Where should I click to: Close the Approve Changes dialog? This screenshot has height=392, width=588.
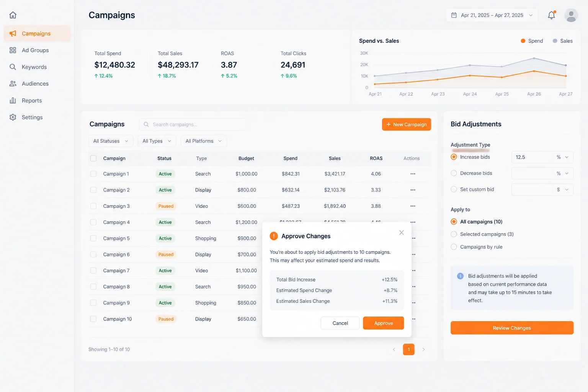401,233
